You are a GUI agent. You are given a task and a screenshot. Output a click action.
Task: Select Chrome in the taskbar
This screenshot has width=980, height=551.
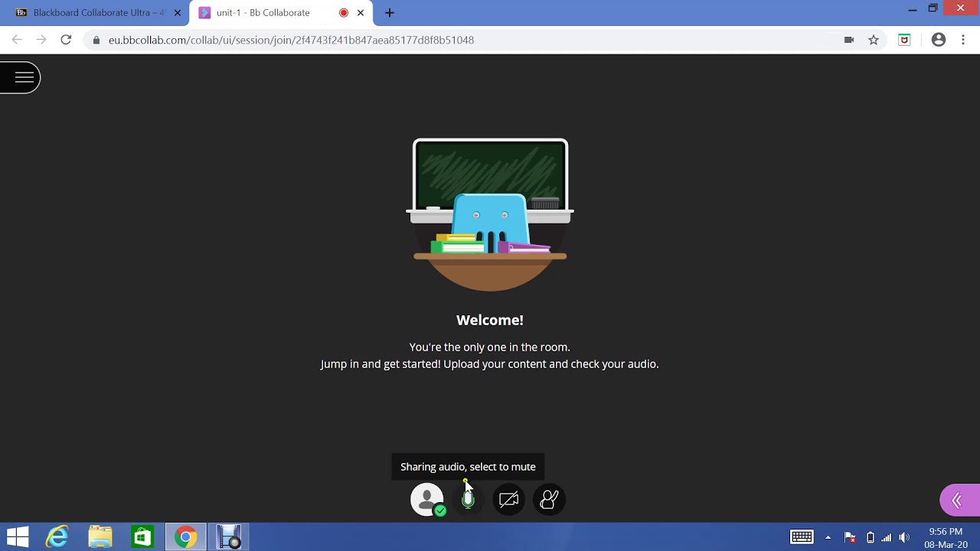coord(185,537)
